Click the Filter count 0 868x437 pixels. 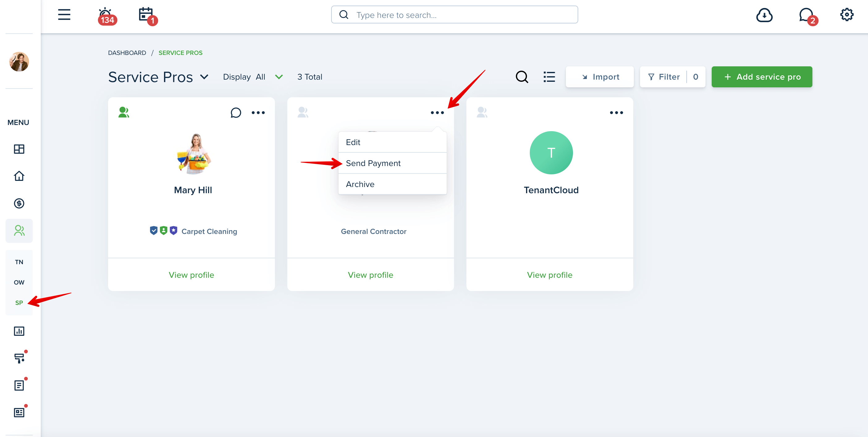coord(695,77)
